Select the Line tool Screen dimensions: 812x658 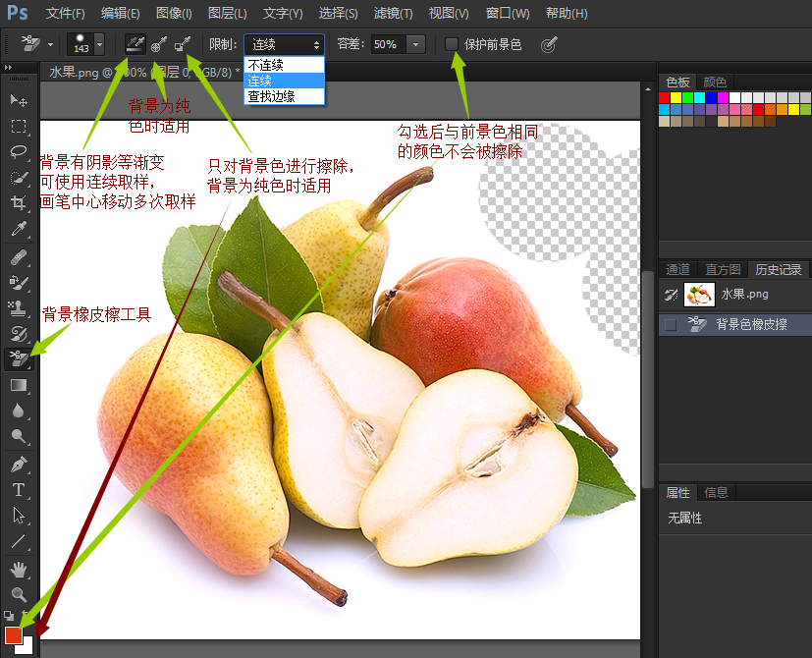[x=19, y=541]
